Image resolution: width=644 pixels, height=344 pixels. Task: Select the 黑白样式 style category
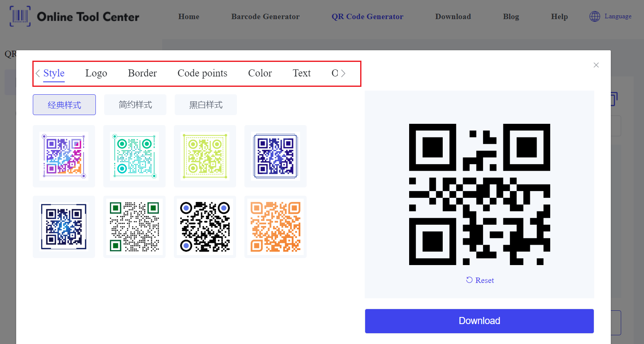206,105
